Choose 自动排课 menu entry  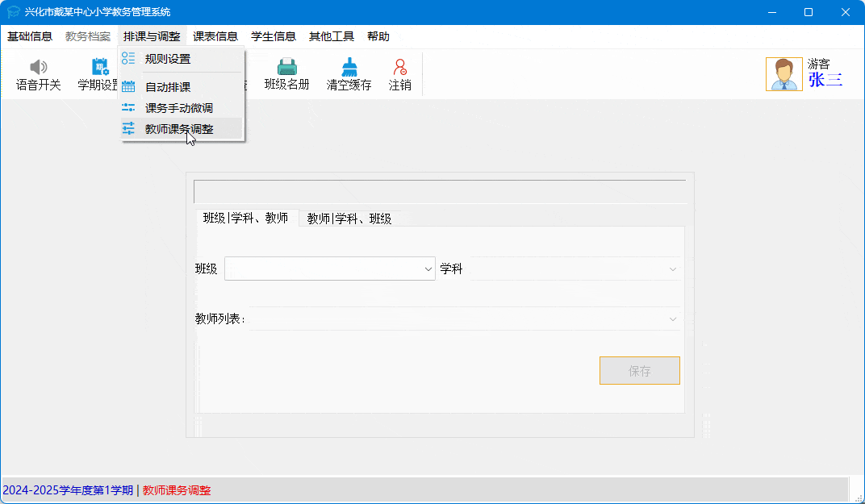click(x=168, y=87)
